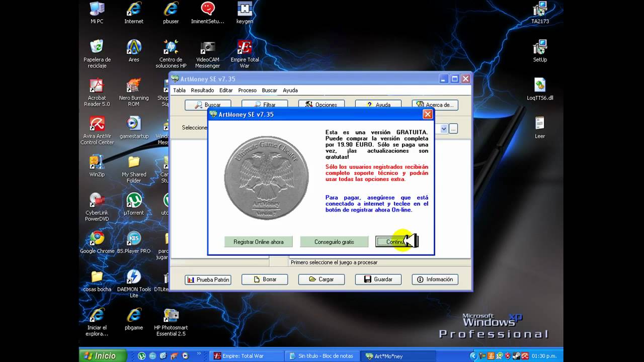Click the Borrar button
Image resolution: width=644 pixels, height=362 pixels.
coord(265,280)
